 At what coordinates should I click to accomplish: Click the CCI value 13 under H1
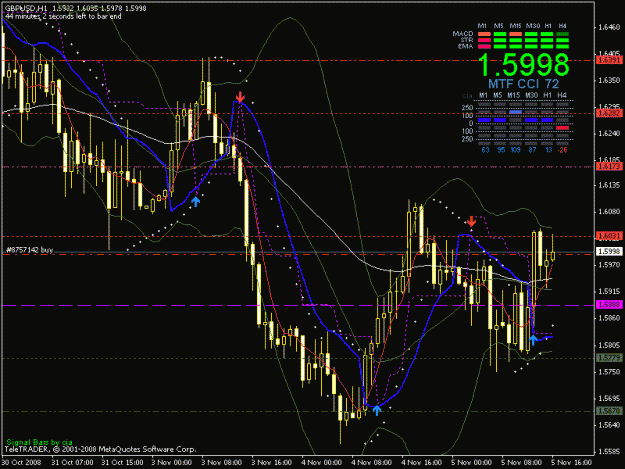pos(549,150)
